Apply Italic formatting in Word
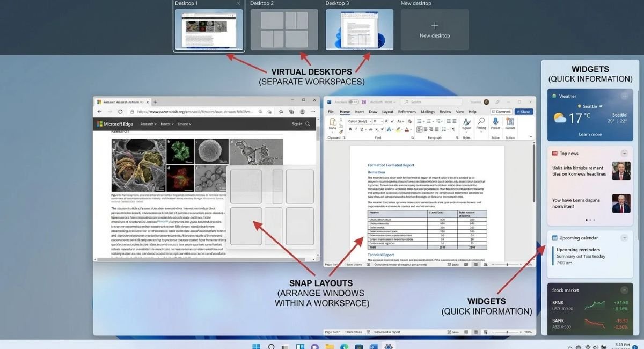The image size is (644, 349). [356, 129]
